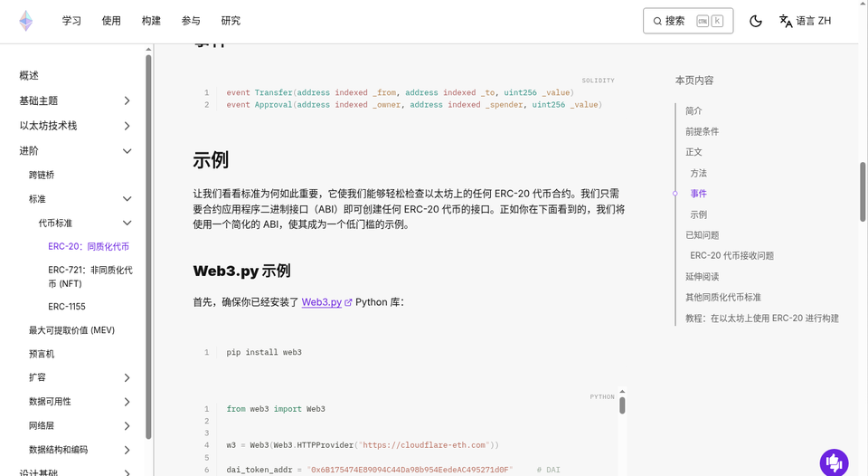Click the Ethereum logo home icon
This screenshot has width=868, height=476.
coord(26,21)
